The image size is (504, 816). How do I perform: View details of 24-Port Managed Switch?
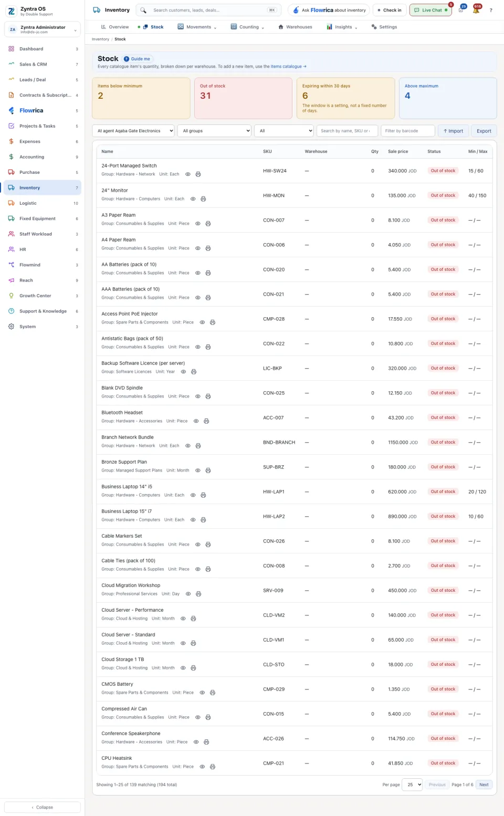click(188, 174)
